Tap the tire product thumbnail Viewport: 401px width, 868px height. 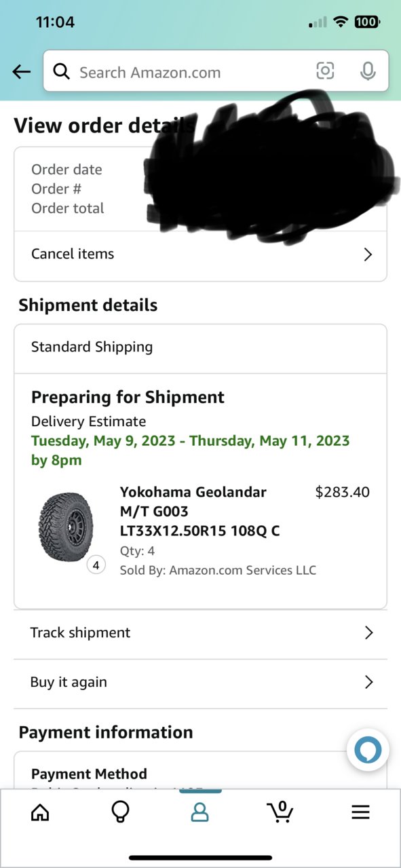(66, 527)
